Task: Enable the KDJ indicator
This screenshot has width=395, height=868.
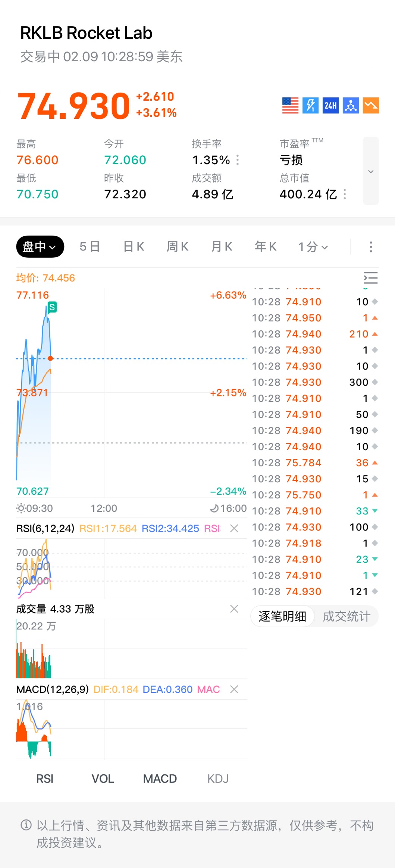Action: (x=218, y=779)
